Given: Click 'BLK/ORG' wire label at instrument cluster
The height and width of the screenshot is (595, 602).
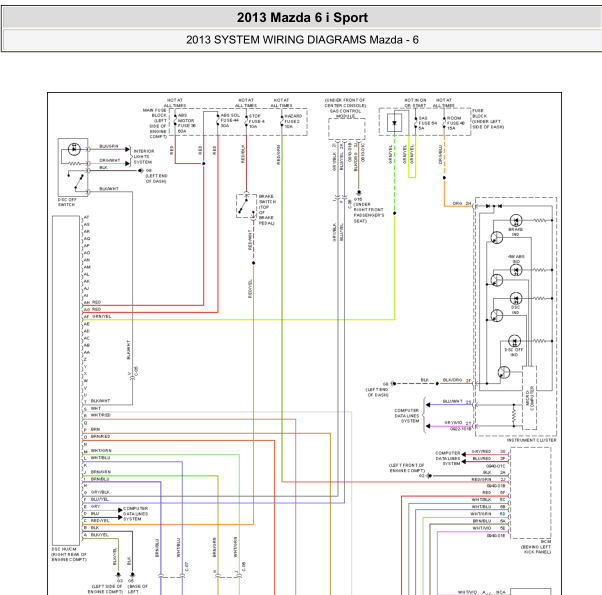Looking at the screenshot, I should click(x=452, y=380).
